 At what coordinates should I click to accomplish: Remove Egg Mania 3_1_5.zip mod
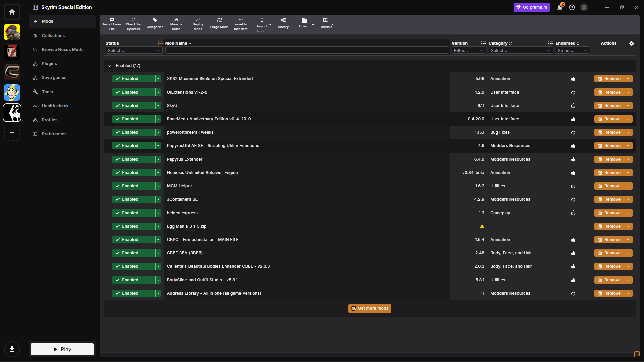pos(609,226)
